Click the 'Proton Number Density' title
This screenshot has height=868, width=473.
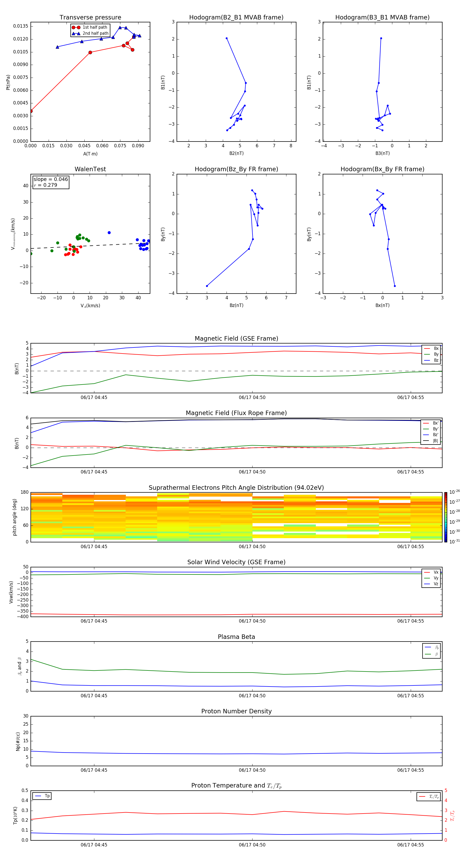236,711
